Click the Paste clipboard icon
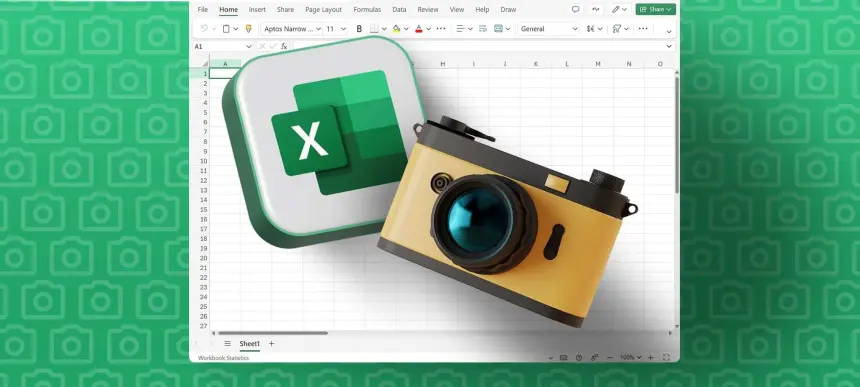The image size is (860, 387). (x=226, y=29)
